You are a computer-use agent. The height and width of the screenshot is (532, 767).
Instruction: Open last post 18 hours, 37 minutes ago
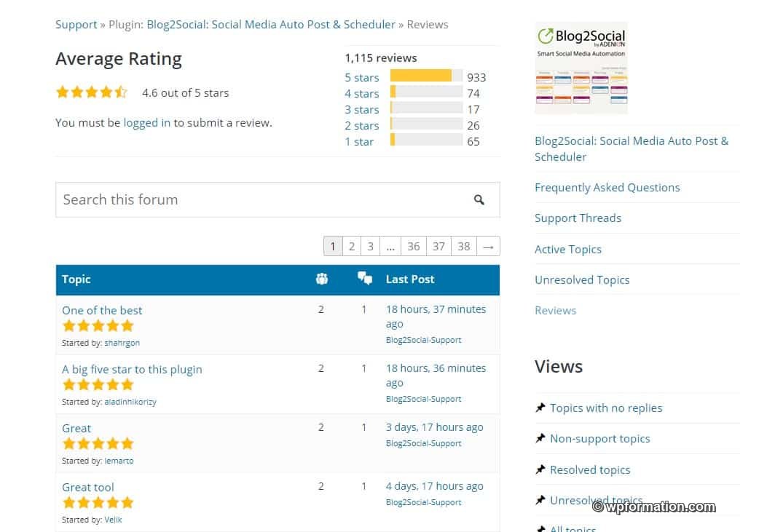point(436,316)
